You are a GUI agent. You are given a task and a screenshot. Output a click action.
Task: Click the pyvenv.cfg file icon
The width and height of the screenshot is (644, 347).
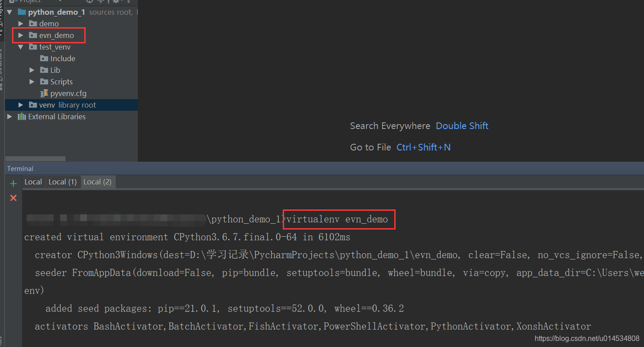(44, 93)
